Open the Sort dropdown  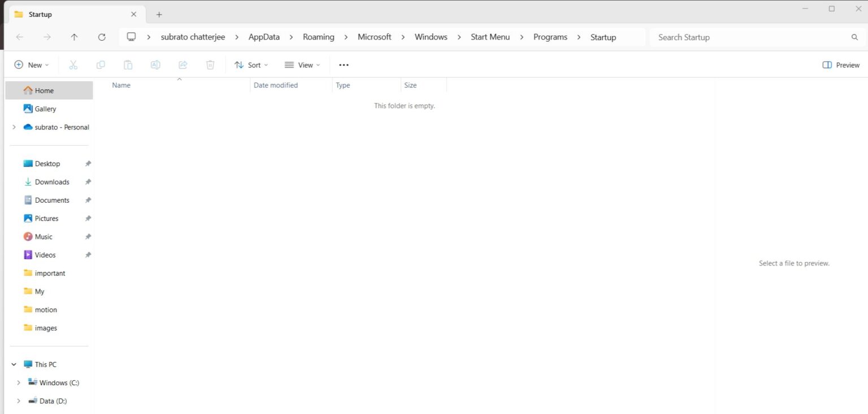pyautogui.click(x=250, y=64)
